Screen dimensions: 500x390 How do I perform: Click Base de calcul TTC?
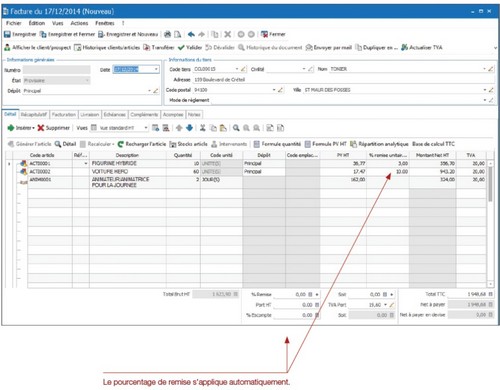[x=433, y=144]
